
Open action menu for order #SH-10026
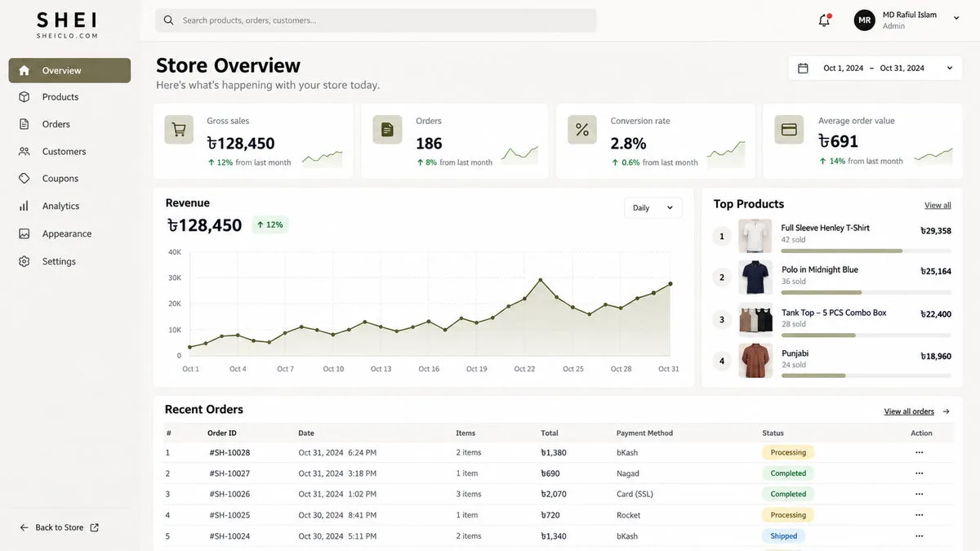[920, 494]
